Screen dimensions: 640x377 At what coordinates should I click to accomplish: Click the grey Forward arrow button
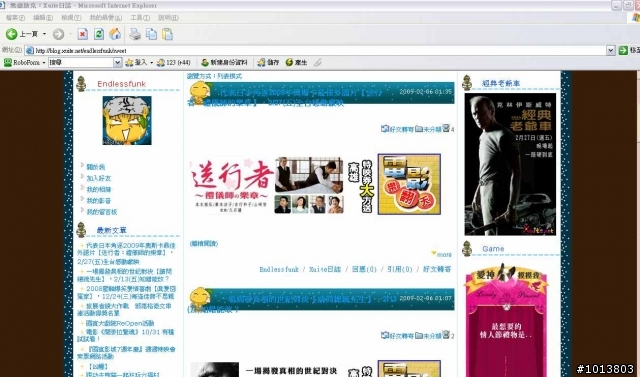coord(58,34)
